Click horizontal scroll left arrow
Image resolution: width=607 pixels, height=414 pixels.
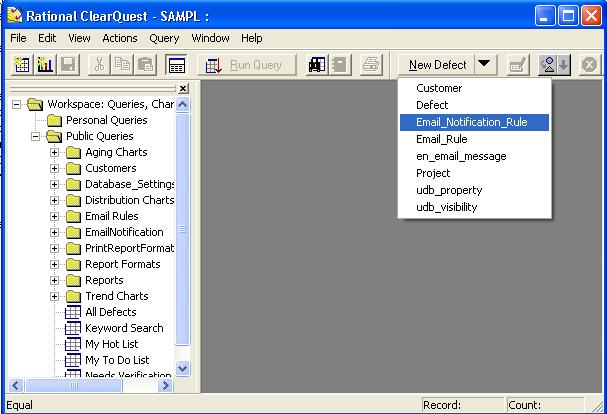[x=16, y=385]
